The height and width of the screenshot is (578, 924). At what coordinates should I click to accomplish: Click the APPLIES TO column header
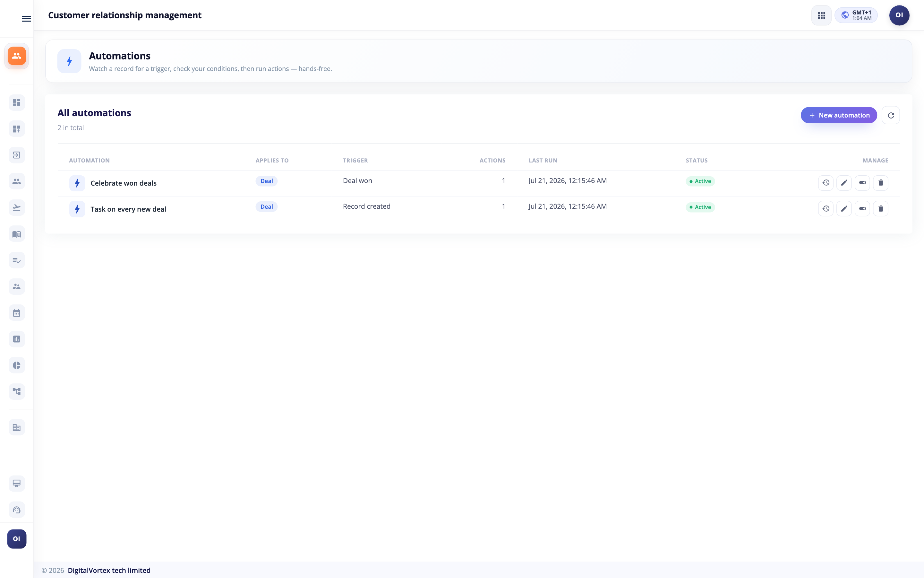(272, 161)
